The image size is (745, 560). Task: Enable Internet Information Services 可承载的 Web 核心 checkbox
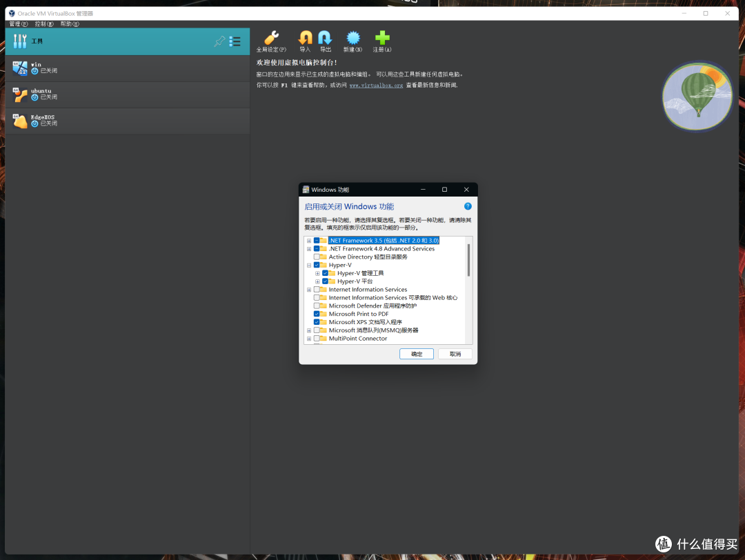tap(317, 298)
